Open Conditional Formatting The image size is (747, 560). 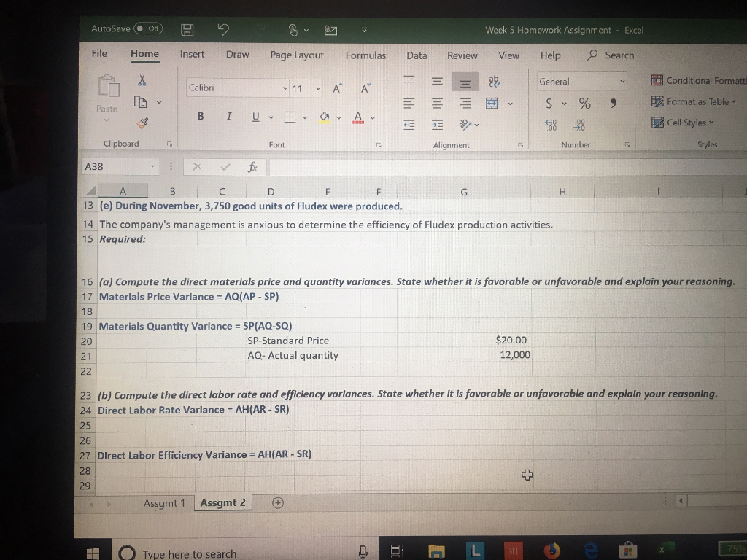coord(697,82)
